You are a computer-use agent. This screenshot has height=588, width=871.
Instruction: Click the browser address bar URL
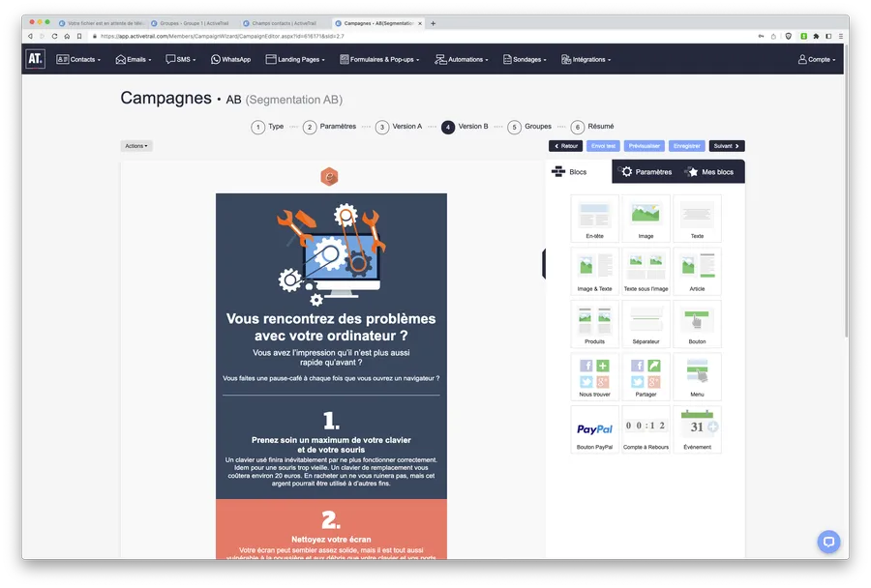click(x=223, y=36)
